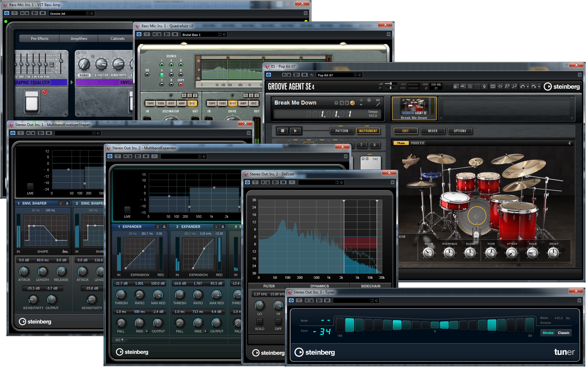Click PATTERN button in Groove Agent
This screenshot has height=368, width=588.
point(341,131)
